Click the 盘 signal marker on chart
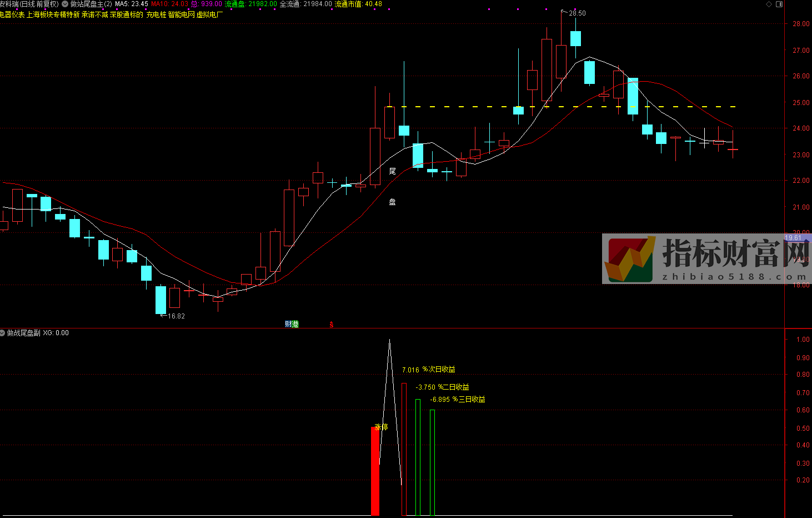 [x=393, y=202]
